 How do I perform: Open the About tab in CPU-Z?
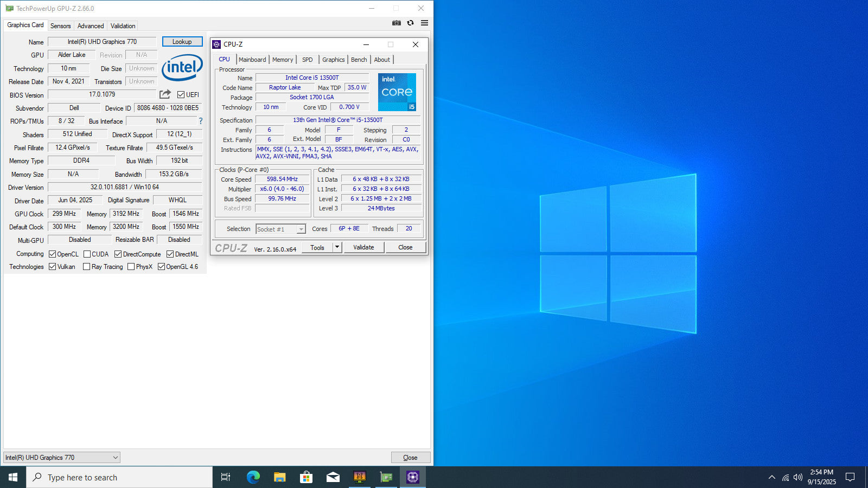coord(382,60)
